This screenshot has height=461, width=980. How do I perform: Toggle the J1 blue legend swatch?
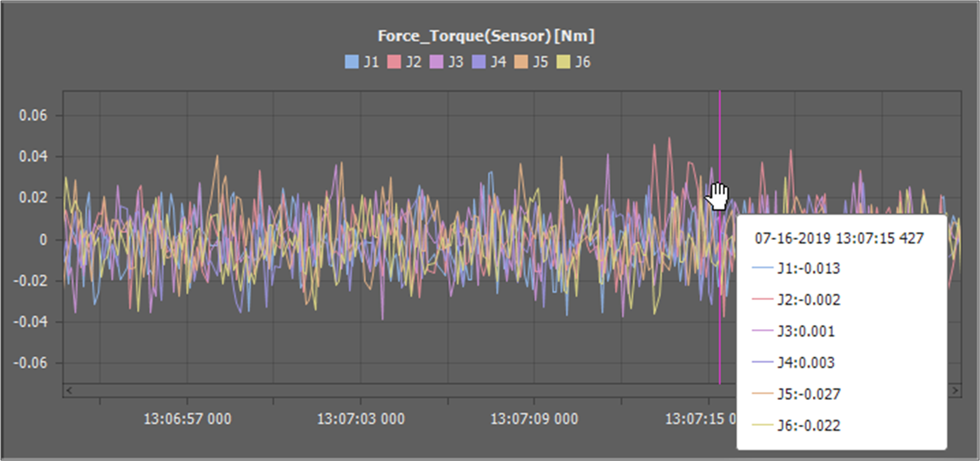[x=351, y=62]
